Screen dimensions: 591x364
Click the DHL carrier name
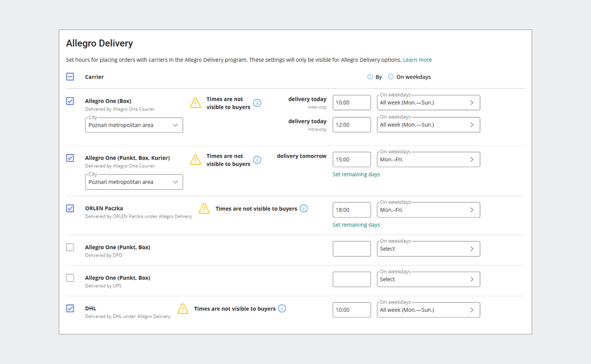click(x=91, y=308)
